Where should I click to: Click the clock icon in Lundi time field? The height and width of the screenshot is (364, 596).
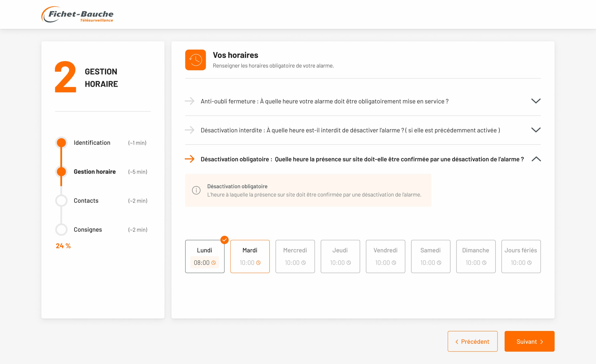point(213,263)
